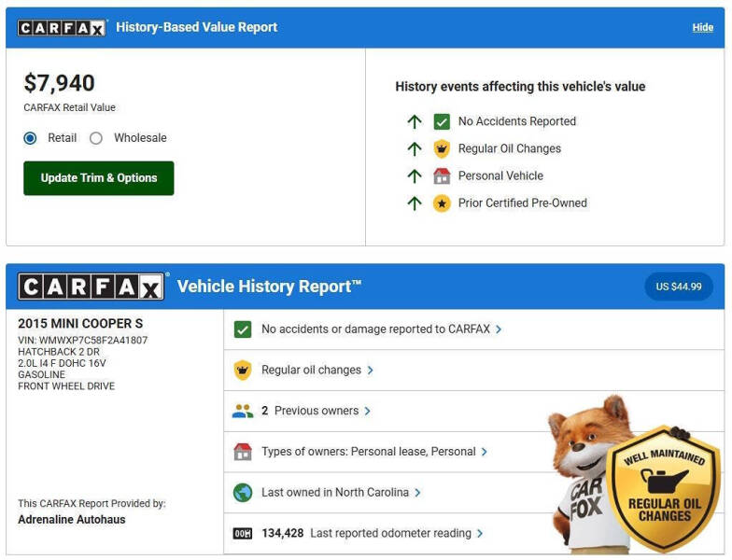Click the Hide link in the Value Report

(x=702, y=27)
